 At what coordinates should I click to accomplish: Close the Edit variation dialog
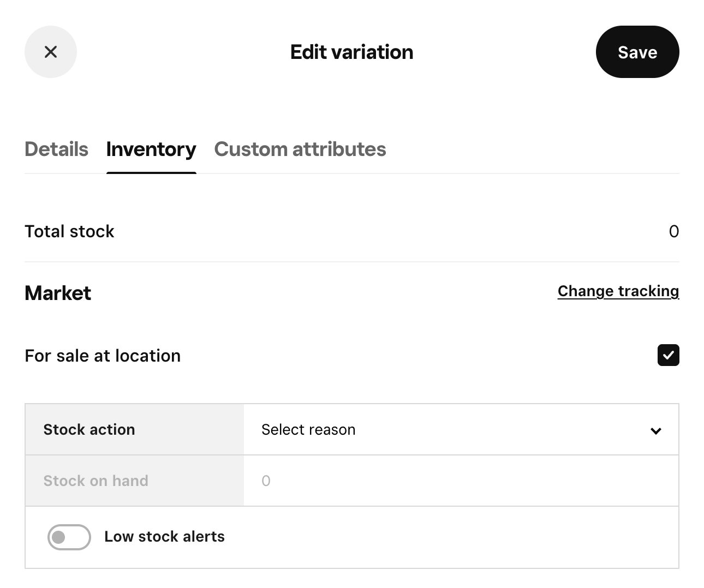(x=51, y=52)
